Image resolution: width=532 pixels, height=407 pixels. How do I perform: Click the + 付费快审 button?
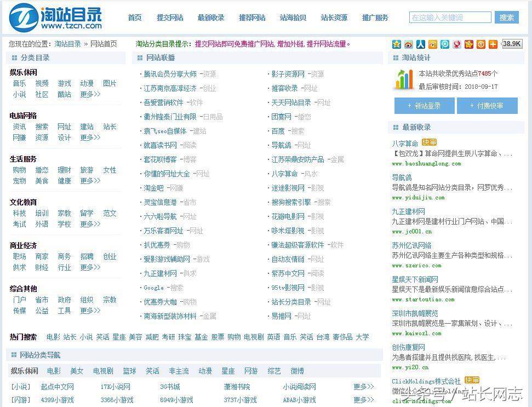487,106
